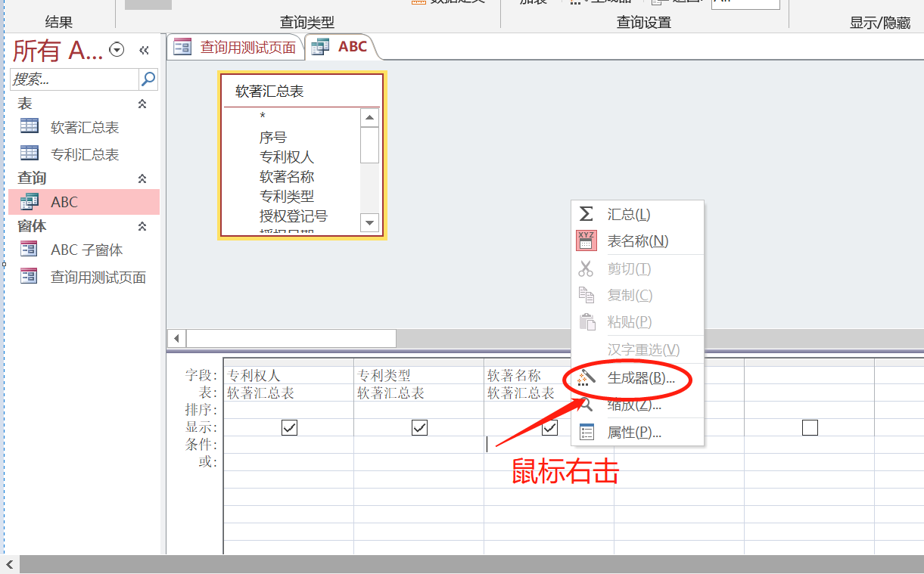Choose 粘贴(P) from the context menu
The image size is (924, 574).
tap(637, 321)
